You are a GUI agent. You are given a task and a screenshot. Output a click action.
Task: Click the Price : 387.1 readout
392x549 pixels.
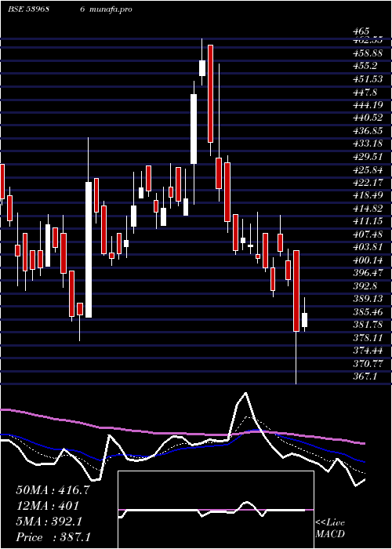click(53, 537)
